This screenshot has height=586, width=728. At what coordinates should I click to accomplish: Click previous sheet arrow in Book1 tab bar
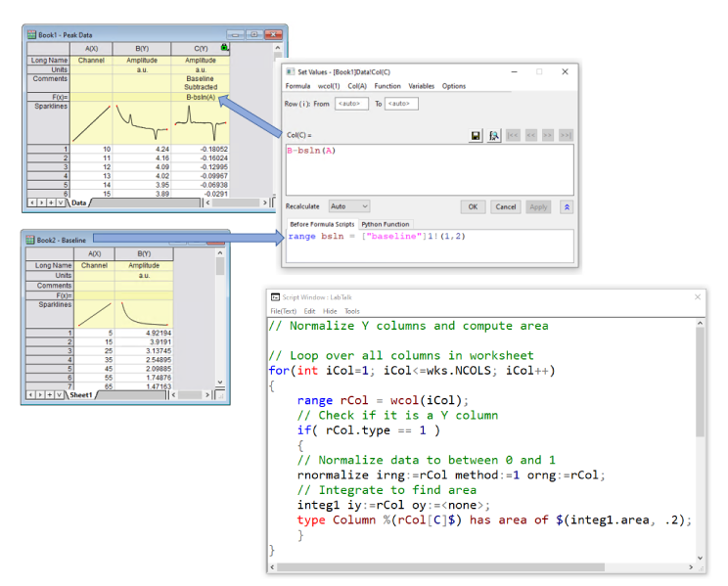pos(32,203)
